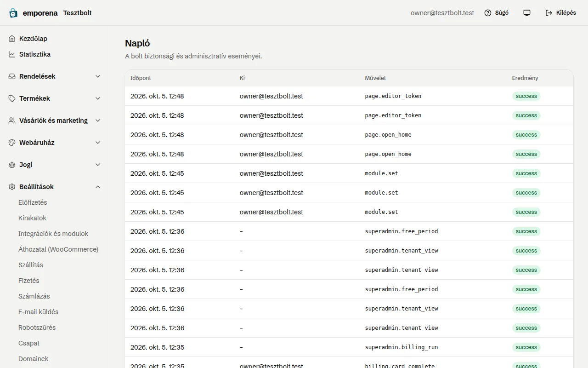The width and height of the screenshot is (588, 368).
Task: Open the Kirakatok settings page
Action: pos(32,218)
